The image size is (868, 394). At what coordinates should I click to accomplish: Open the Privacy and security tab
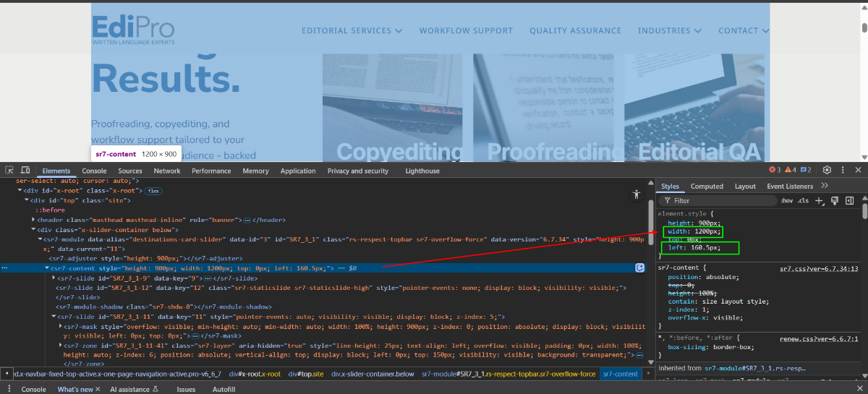[x=358, y=171]
